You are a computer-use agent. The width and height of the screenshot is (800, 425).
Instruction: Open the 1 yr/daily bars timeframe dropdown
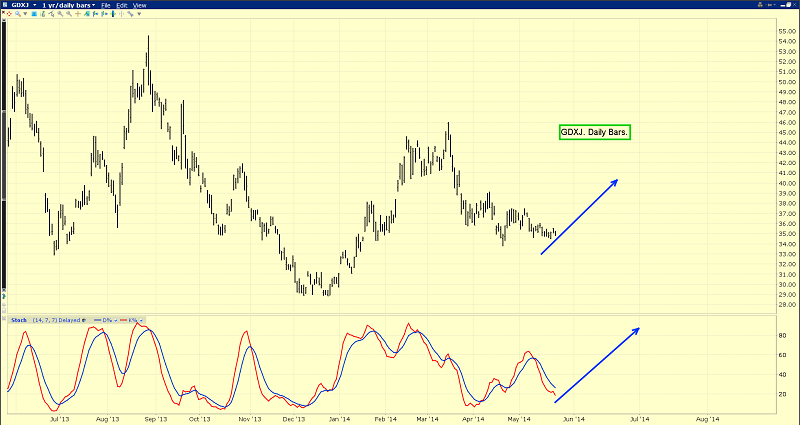pos(64,5)
